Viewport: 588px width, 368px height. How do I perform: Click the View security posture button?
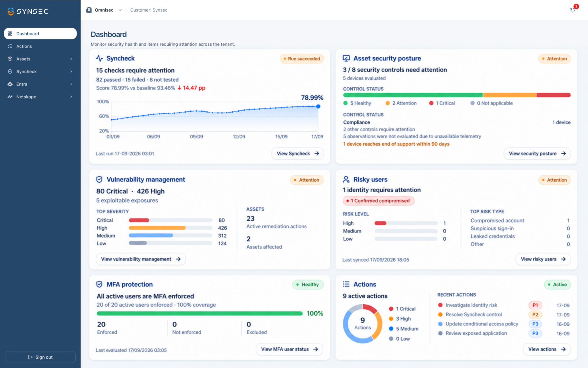click(x=537, y=154)
